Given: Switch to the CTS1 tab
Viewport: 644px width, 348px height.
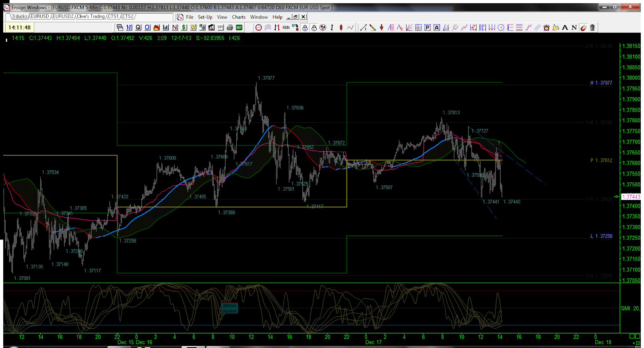Looking at the screenshot, I should tap(113, 16).
